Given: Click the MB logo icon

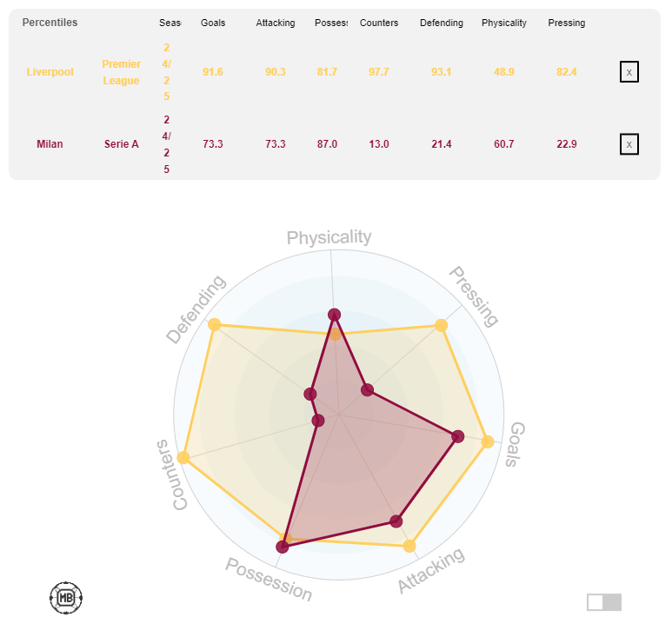Looking at the screenshot, I should tap(65, 598).
